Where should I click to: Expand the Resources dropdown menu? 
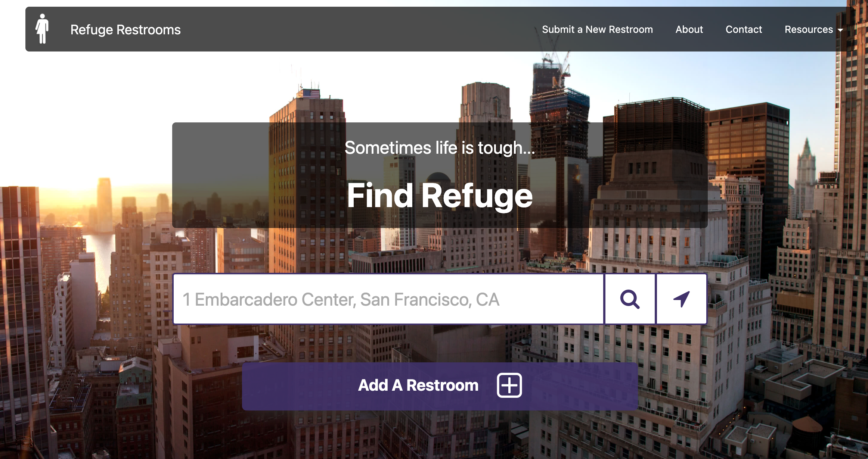(813, 29)
